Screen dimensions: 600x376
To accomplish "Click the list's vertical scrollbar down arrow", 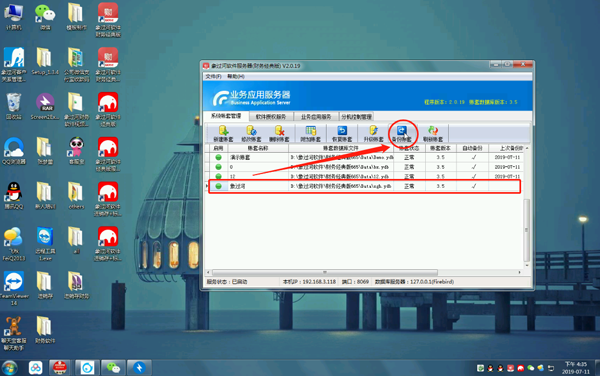I will 527,265.
